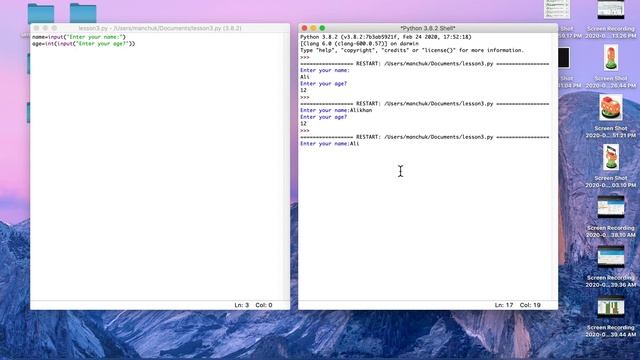This screenshot has height=360, width=640.
Task: Click after 'Enter your name:Ali' active input
Action: click(360, 144)
